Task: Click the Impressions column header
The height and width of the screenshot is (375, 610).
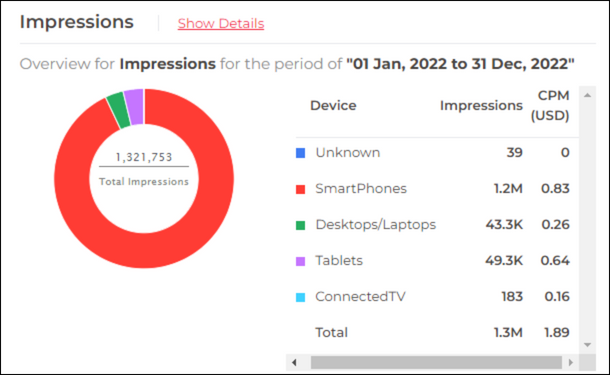Action: [481, 105]
